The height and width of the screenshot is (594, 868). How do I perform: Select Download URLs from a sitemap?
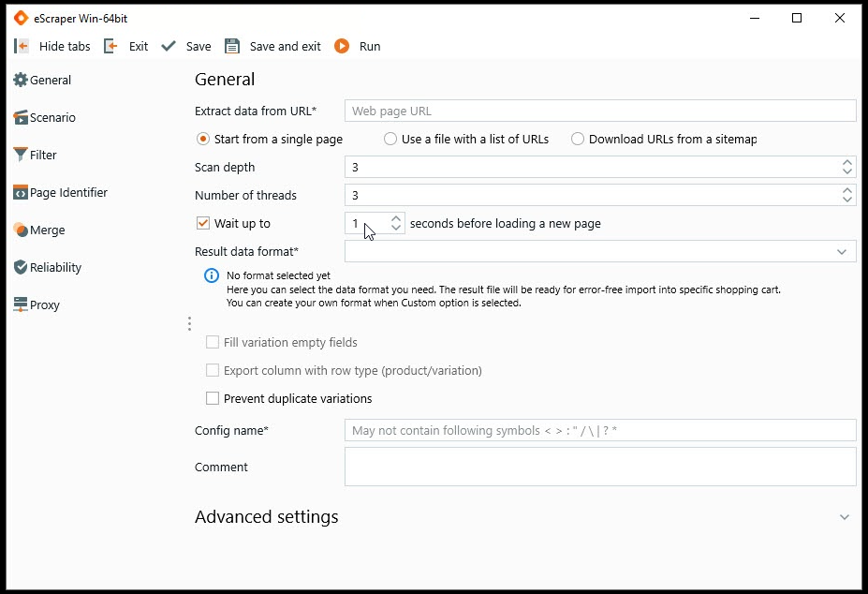[x=578, y=139]
